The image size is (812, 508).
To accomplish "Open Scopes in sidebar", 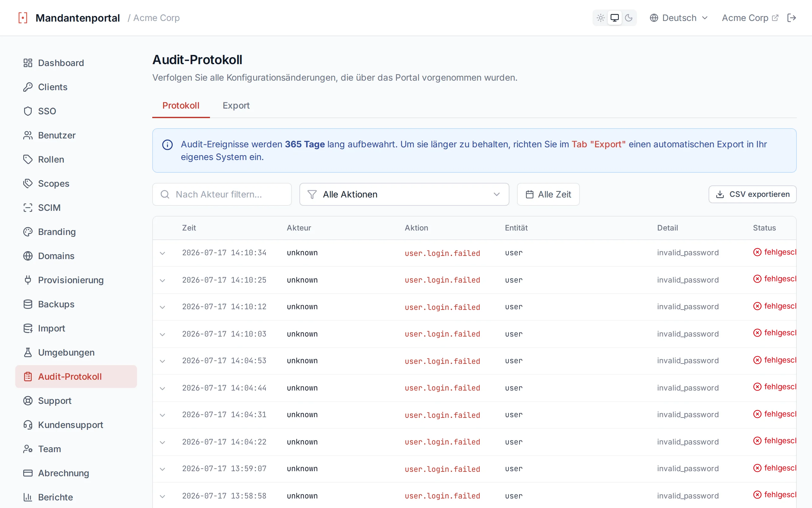I will pos(76,184).
